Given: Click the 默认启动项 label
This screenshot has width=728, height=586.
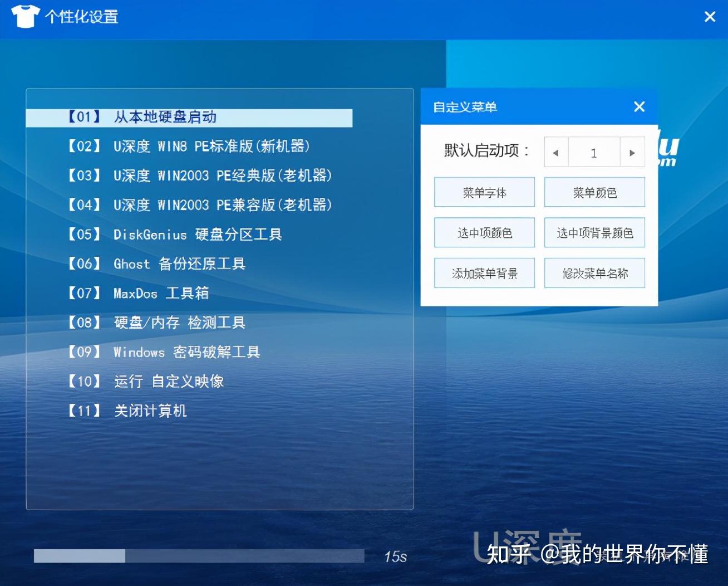Looking at the screenshot, I should coord(486,150).
